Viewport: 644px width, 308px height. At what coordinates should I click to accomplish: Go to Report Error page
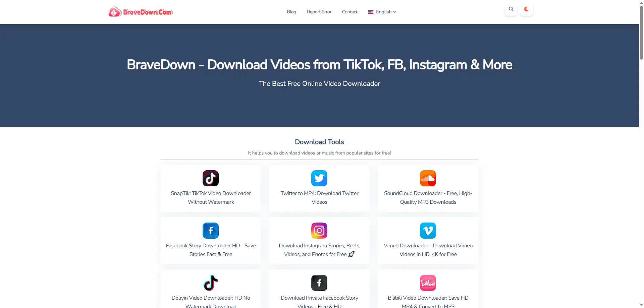(x=319, y=12)
